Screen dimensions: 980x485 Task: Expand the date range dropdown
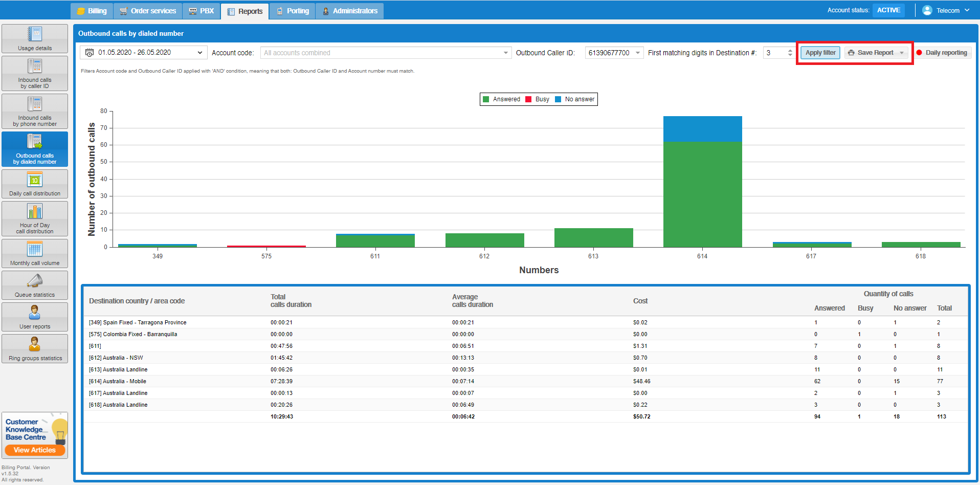pyautogui.click(x=200, y=53)
